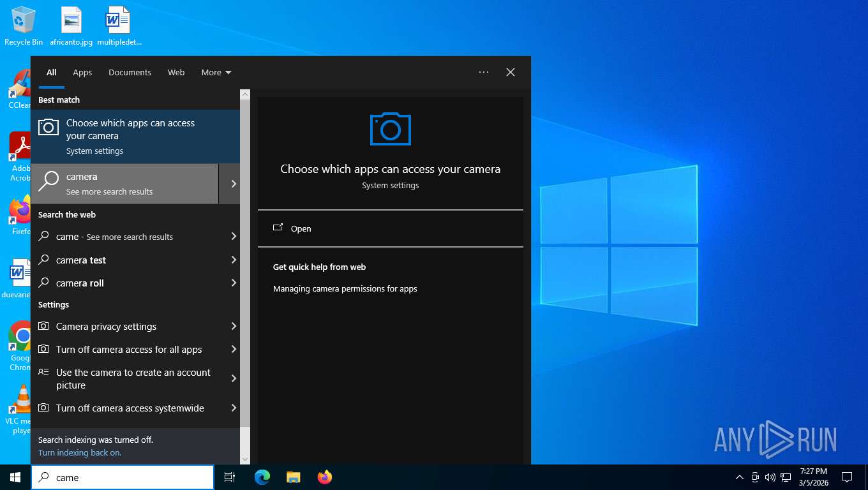This screenshot has width=868, height=490.
Task: Click 'Turn indexing back on' link
Action: pos(80,452)
